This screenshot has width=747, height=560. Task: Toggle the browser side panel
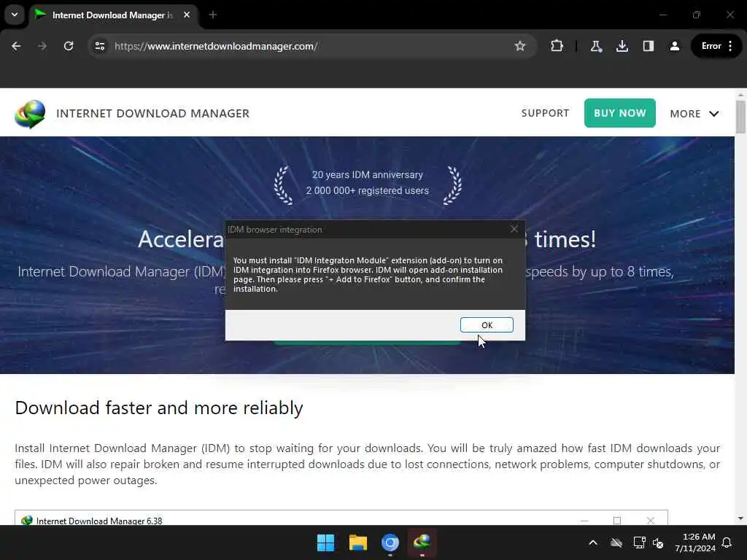point(648,46)
